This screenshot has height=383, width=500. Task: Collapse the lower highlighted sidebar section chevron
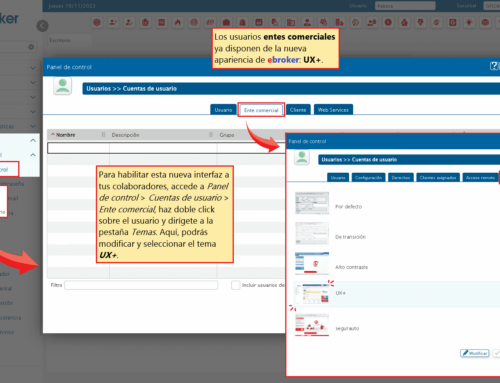(x=33, y=155)
